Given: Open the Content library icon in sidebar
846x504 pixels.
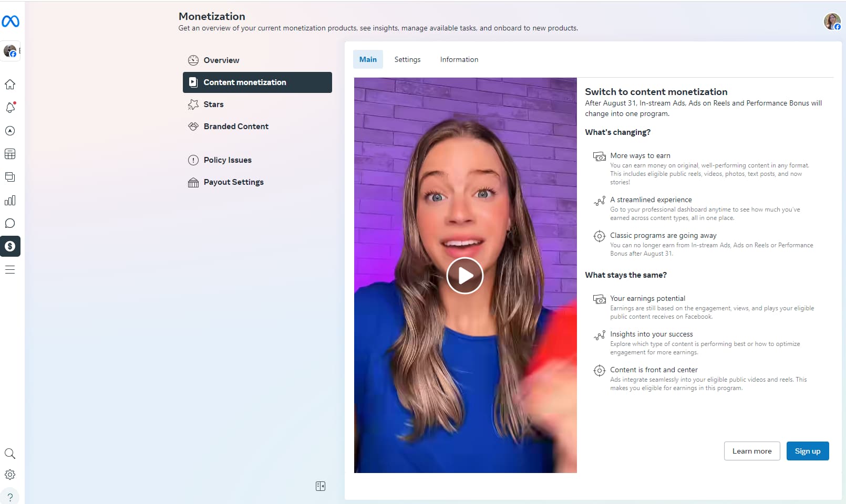Looking at the screenshot, I should 10,177.
